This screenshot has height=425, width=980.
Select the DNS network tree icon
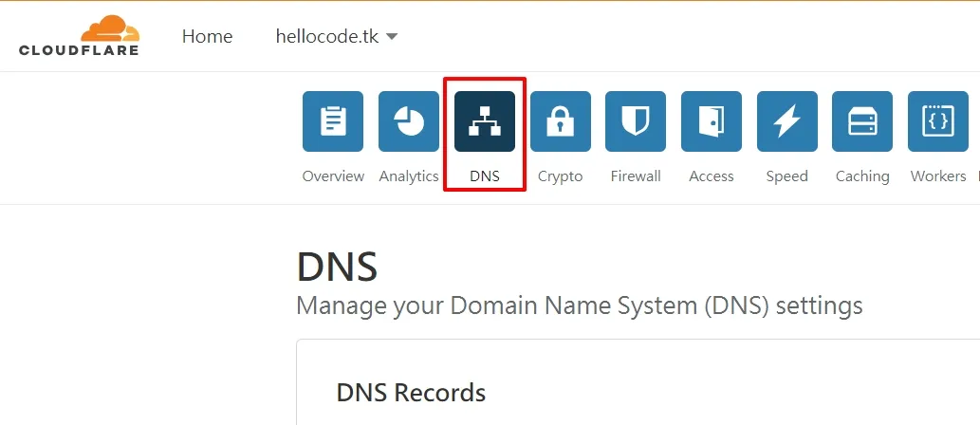click(x=485, y=121)
